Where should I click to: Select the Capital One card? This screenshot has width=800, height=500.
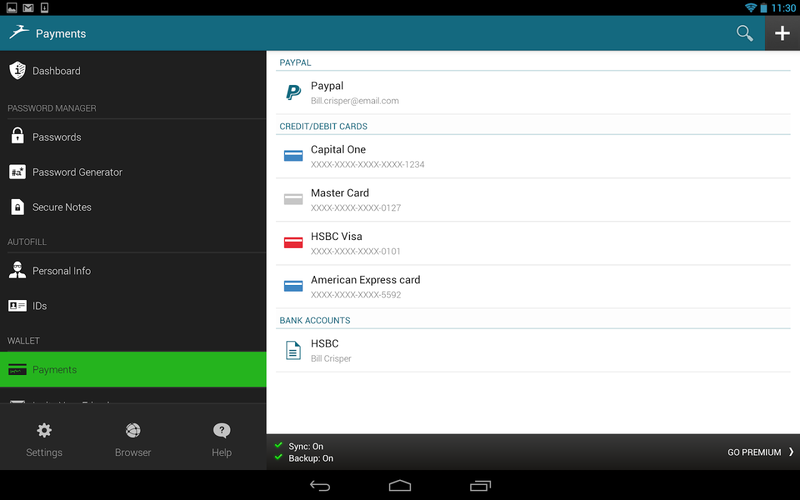click(x=532, y=156)
